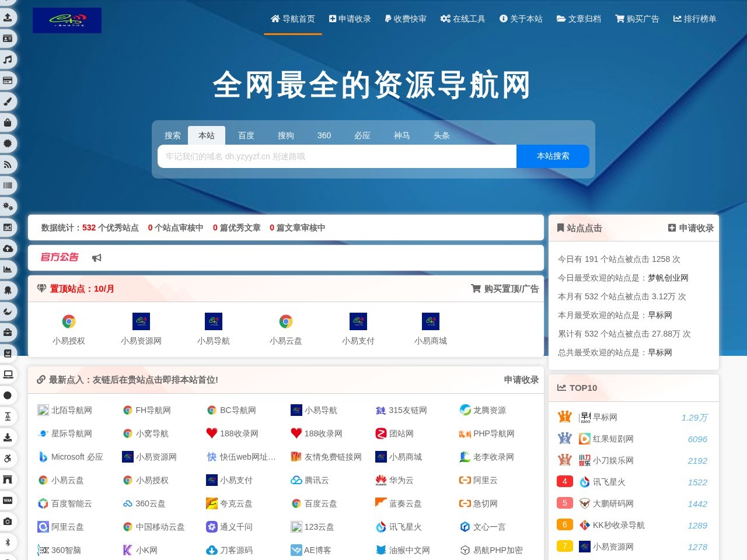Click the 'ad' sidebar icon
This screenshot has height=560, width=747.
point(8,228)
